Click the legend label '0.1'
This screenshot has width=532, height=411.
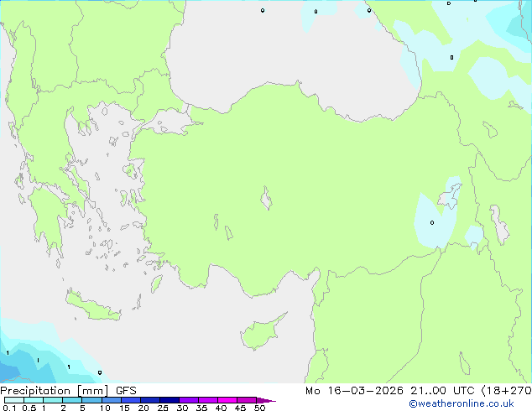9,408
